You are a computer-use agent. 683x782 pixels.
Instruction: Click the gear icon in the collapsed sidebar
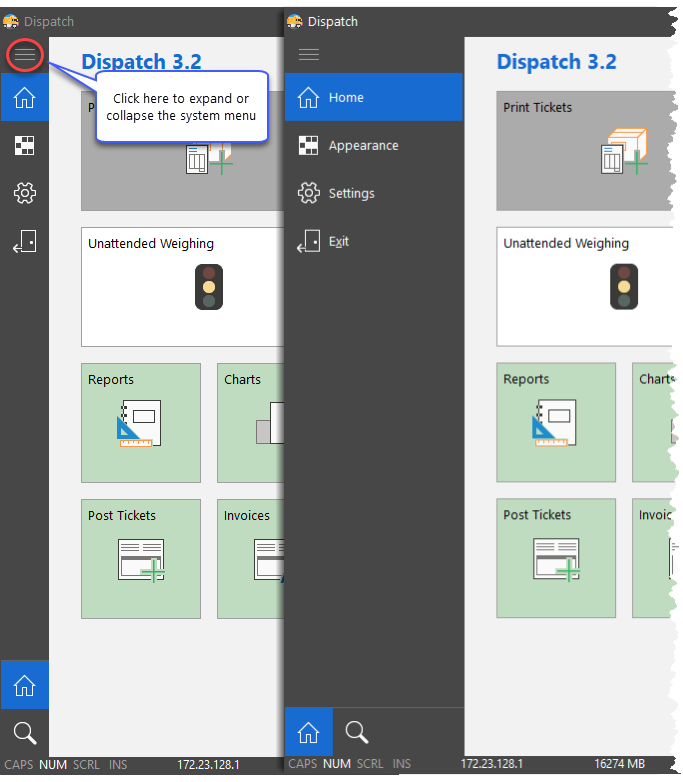point(24,193)
